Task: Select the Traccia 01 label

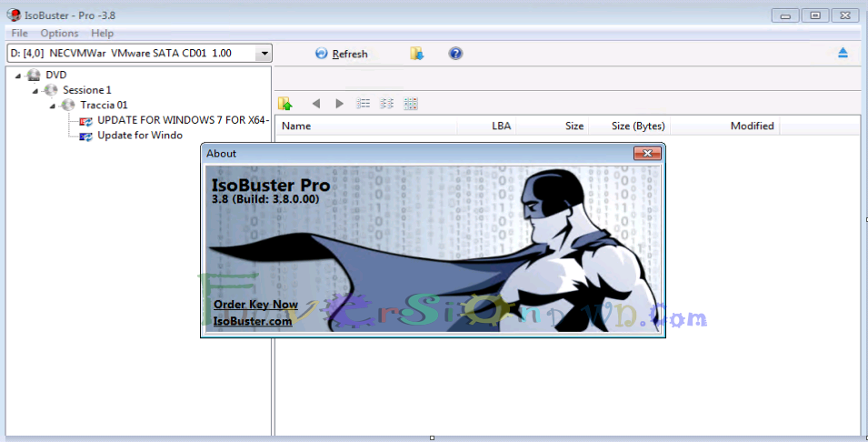Action: 104,105
